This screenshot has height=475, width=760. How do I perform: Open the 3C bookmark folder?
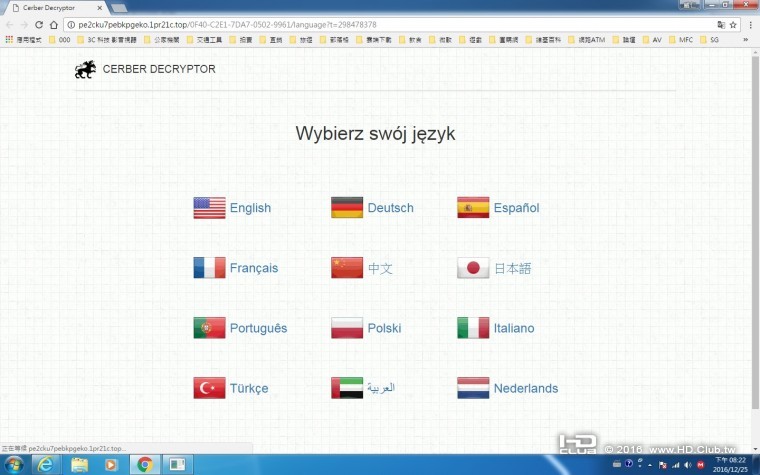click(x=107, y=40)
